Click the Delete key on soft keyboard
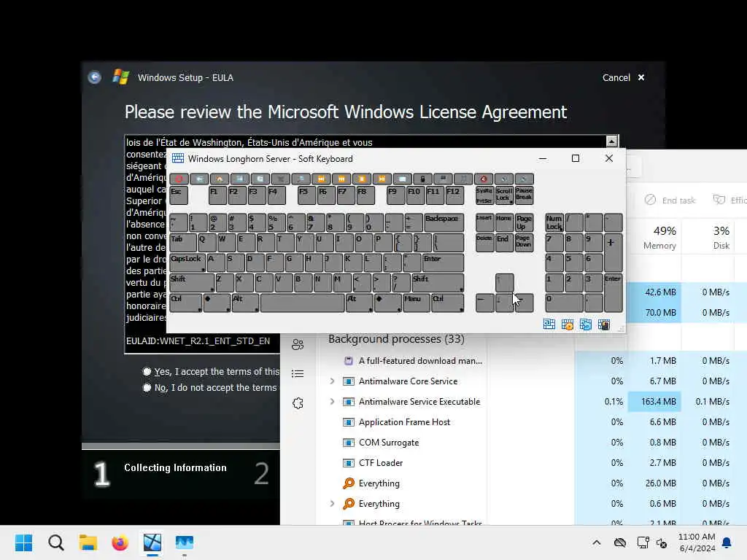The width and height of the screenshot is (747, 560). pyautogui.click(x=484, y=243)
